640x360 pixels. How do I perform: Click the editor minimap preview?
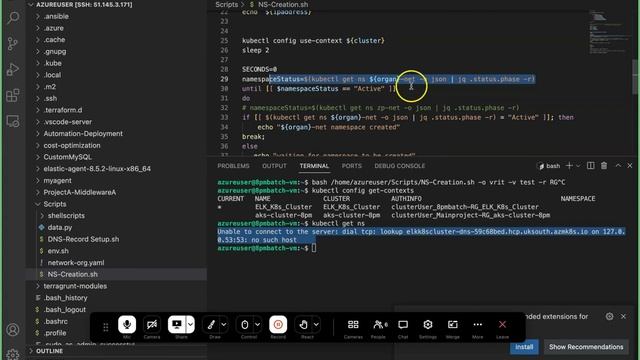[610, 34]
